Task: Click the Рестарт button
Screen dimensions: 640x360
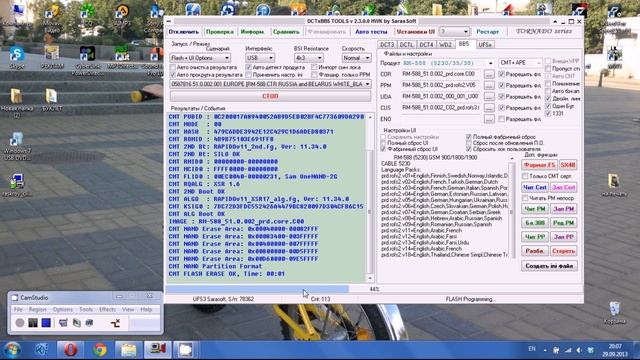Action: pos(487,31)
